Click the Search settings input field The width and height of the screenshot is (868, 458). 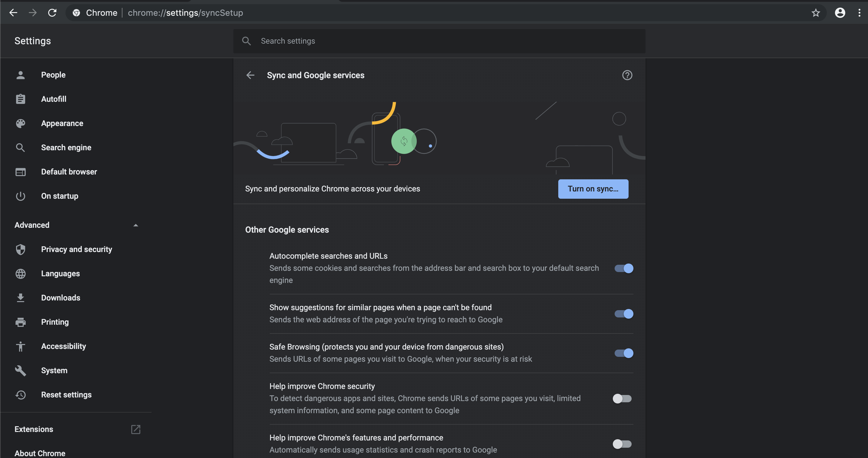(x=439, y=41)
